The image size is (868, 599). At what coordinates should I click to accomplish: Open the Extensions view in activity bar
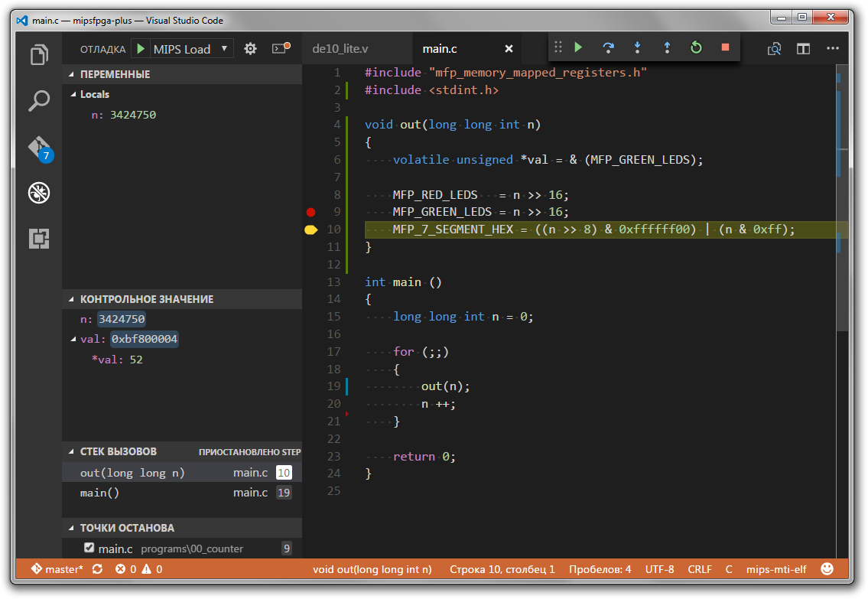[39, 239]
